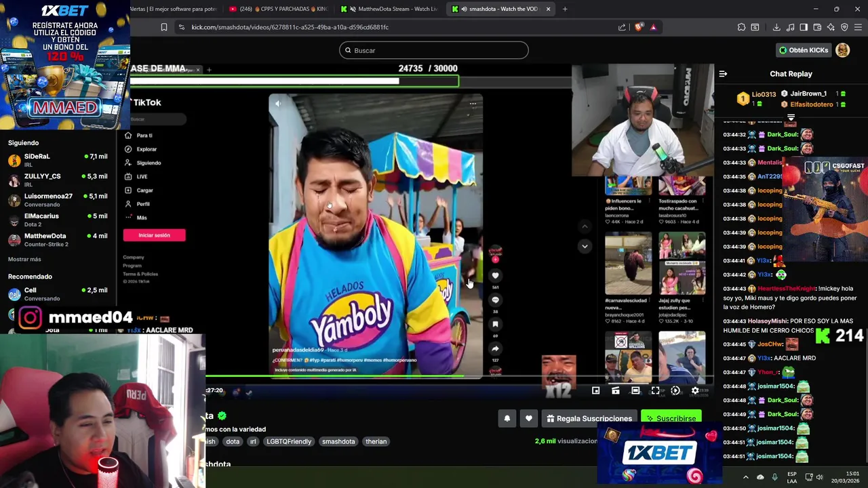The image size is (868, 488).
Task: Enter fullscreen on the video player
Action: tap(655, 390)
